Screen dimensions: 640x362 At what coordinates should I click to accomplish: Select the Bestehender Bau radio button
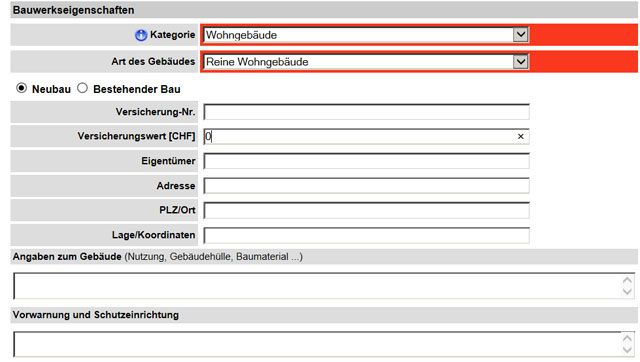(x=82, y=88)
